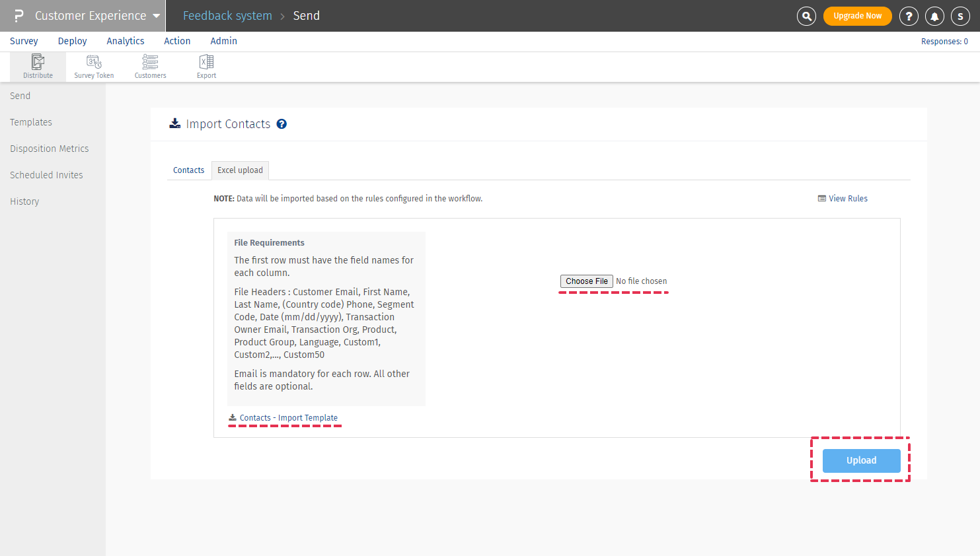Open the Customers toolbar icon

click(151, 67)
